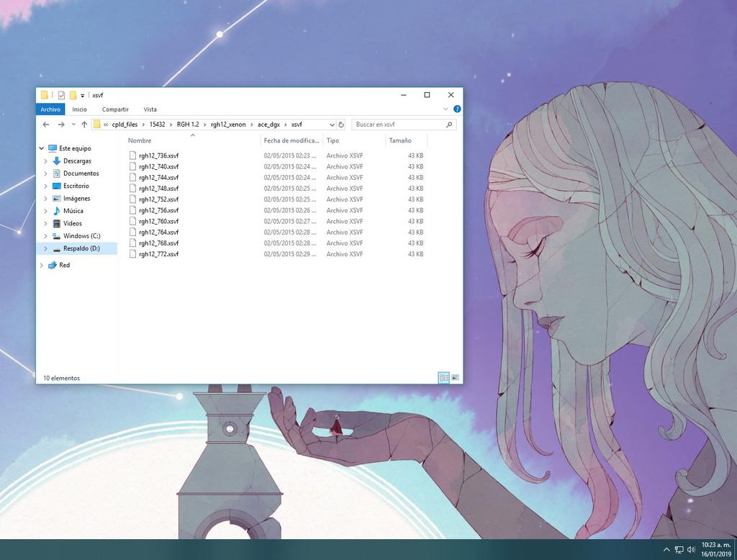
Task: Click rgh12_xenon in the address breadcrumb
Action: (228, 125)
